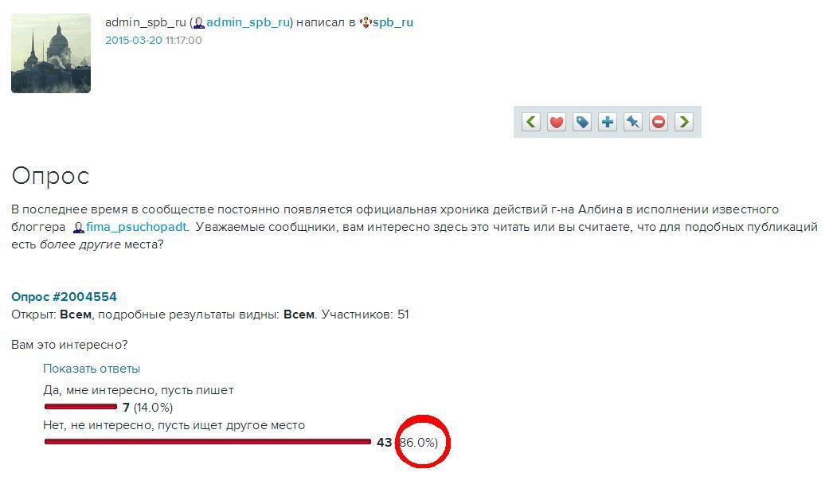Click user icon beside admin_spb_ru link

[199, 23]
